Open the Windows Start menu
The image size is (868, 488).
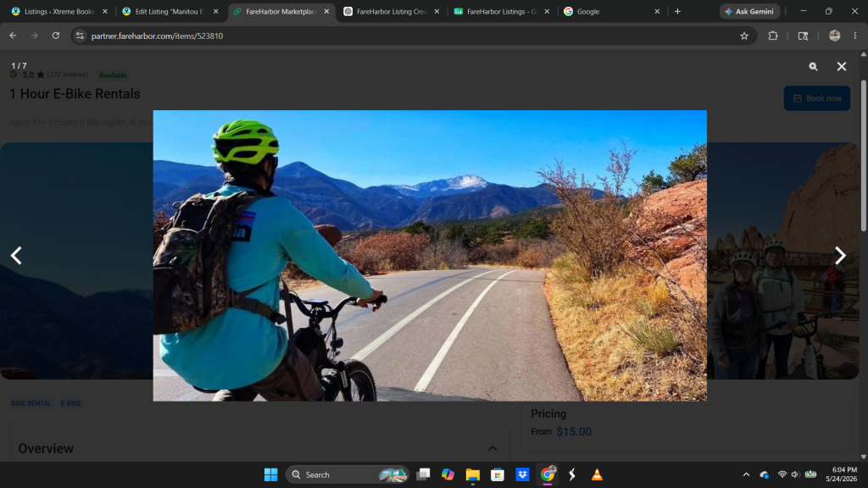tap(270, 474)
